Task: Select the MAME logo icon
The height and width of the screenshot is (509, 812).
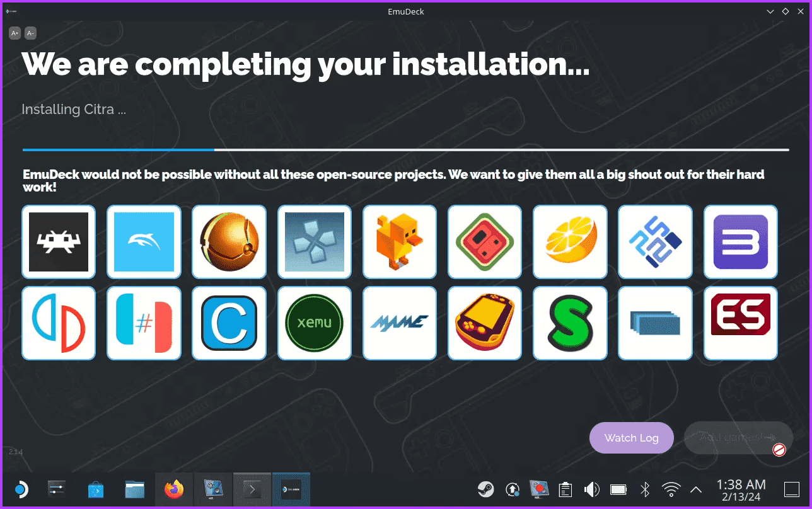Action: tap(400, 323)
